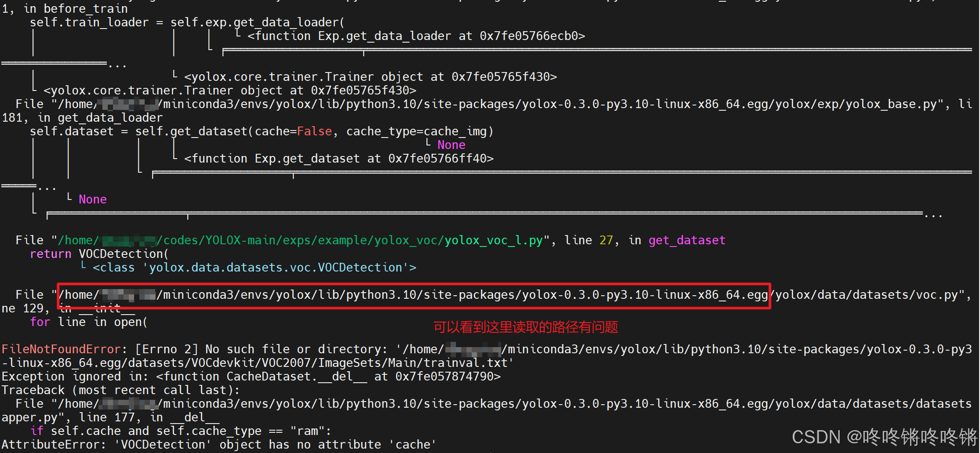Click 'ne 129,' line number text
The height and width of the screenshot is (453, 980).
pos(26,308)
